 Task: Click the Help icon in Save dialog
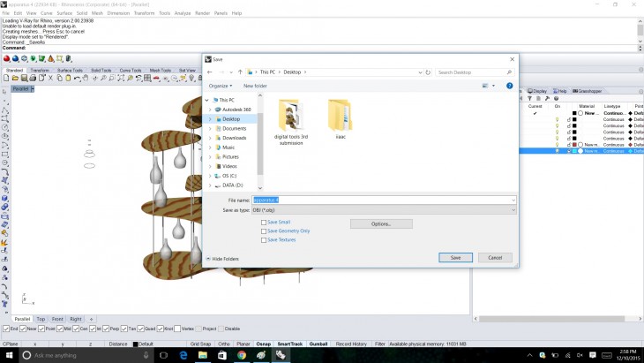coord(510,86)
